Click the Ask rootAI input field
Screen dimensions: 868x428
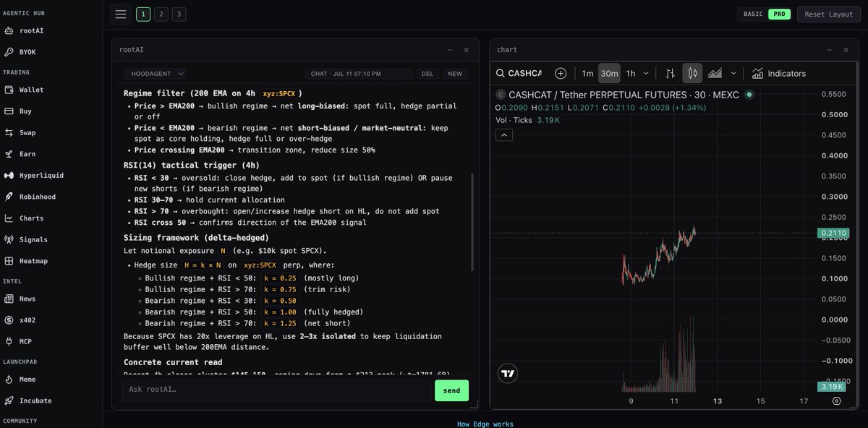click(x=278, y=390)
